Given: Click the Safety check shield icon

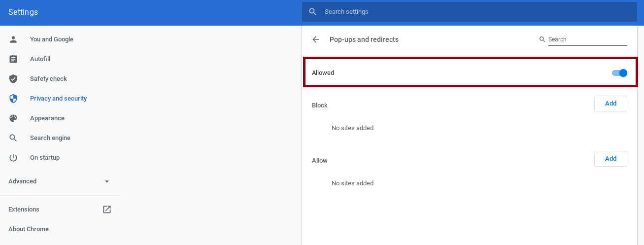Looking at the screenshot, I should (x=13, y=79).
